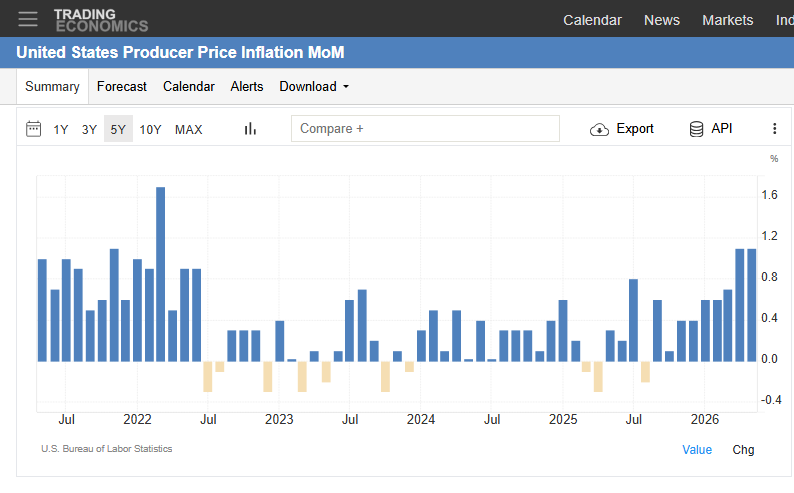Click the tallest bar in early 2022
This screenshot has height=493, width=794.
click(161, 274)
